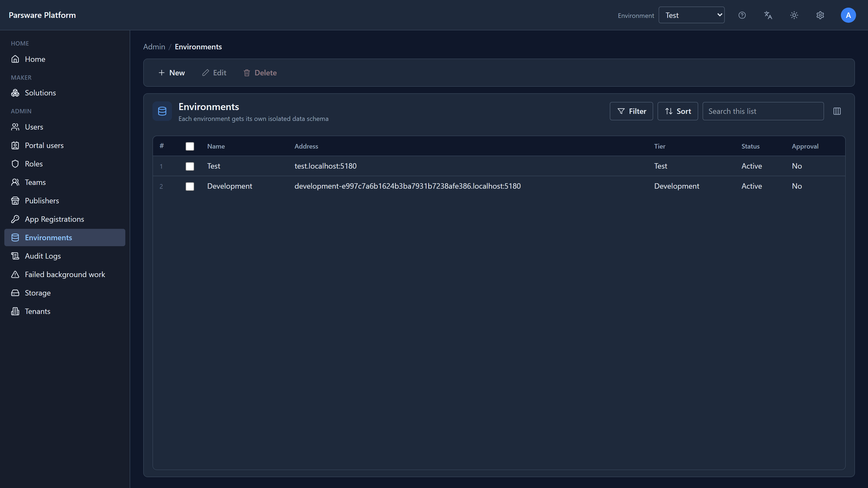This screenshot has width=868, height=488.
Task: Click the Solutions blocks icon in the sidebar
Action: pos(15,93)
